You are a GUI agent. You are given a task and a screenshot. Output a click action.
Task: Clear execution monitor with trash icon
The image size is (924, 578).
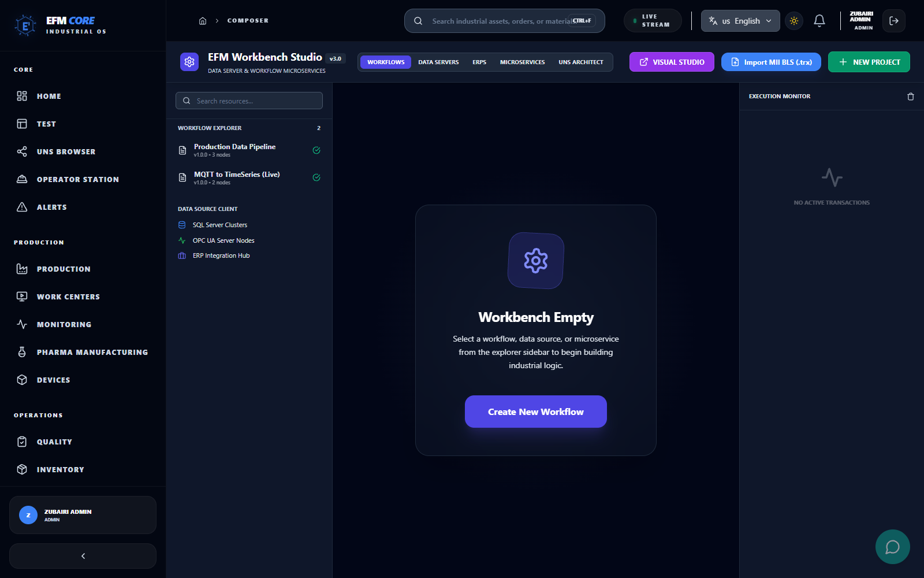click(911, 97)
